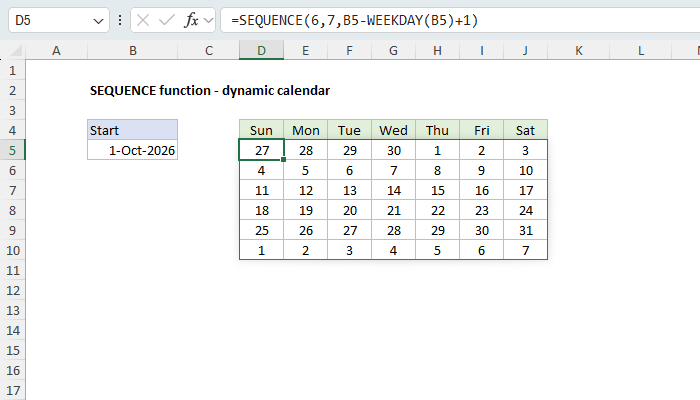This screenshot has height=400, width=700.
Task: Select column J header
Action: point(525,50)
